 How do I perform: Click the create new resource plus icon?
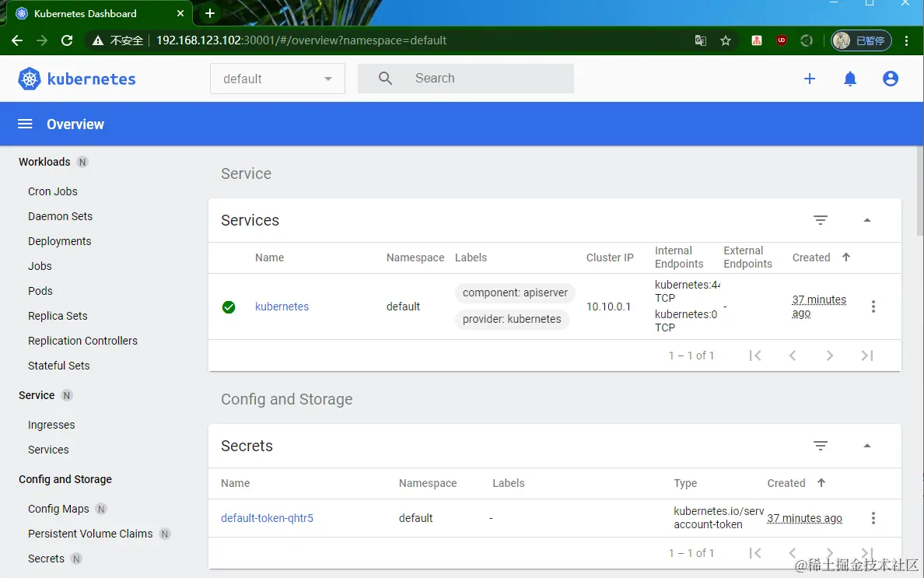point(810,79)
